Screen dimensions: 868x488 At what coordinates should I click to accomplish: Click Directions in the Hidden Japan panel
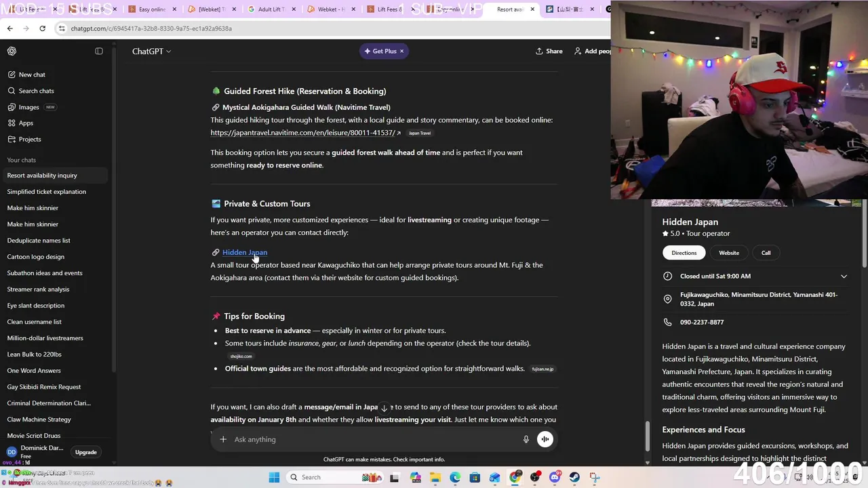(x=684, y=253)
